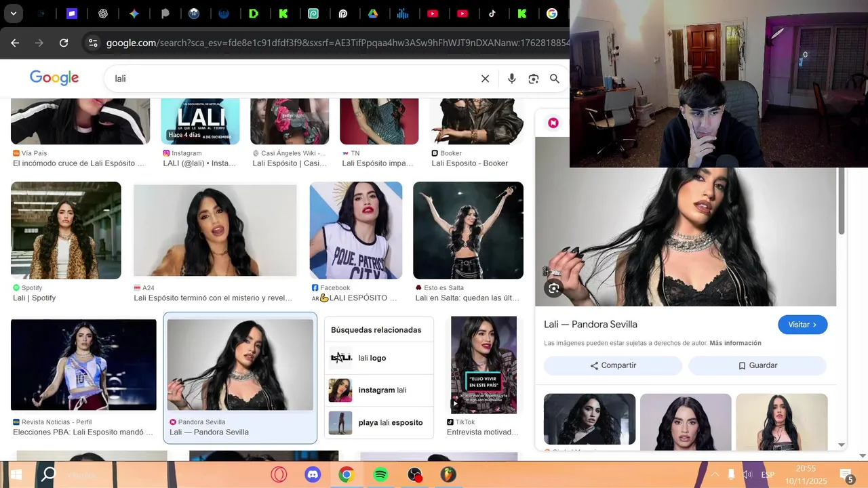Open the Windows Start menu
Viewport: 868px width, 488px height.
(x=15, y=474)
